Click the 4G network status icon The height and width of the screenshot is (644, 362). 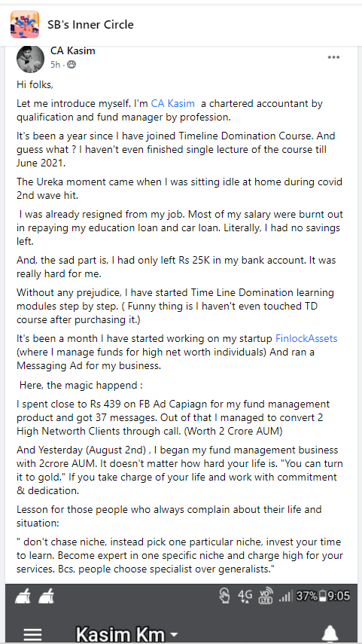(x=245, y=596)
